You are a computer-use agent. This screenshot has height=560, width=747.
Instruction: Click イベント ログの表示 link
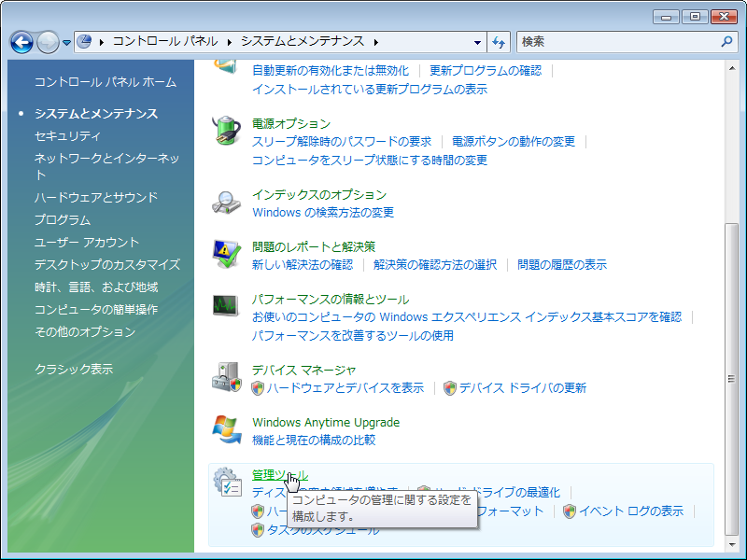click(631, 511)
